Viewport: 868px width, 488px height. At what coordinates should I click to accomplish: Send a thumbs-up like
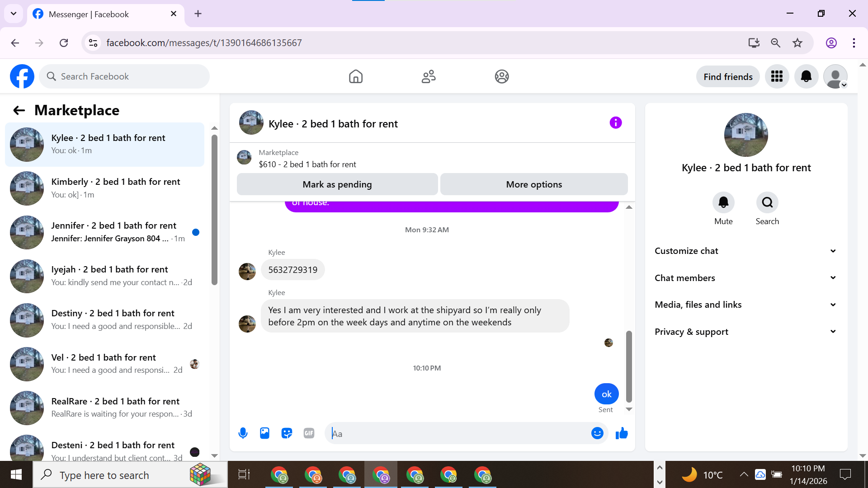pos(622,433)
